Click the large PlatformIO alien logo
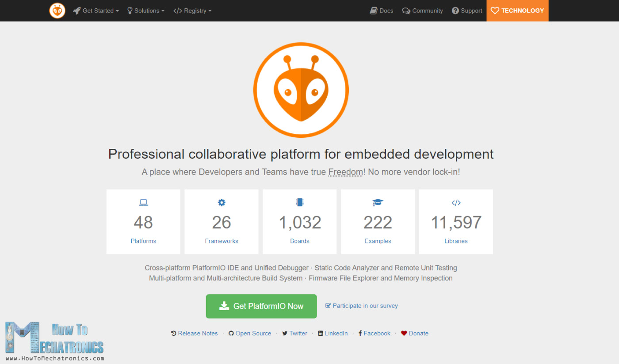This screenshot has height=364, width=619. [x=301, y=90]
